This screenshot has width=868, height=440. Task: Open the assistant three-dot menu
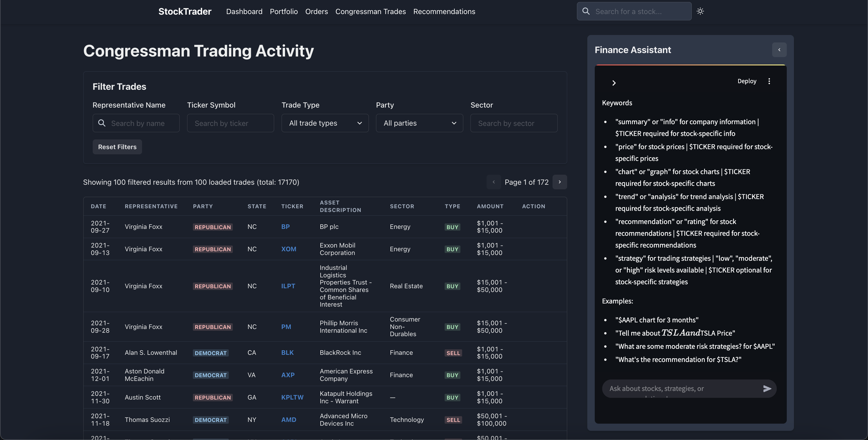[769, 81]
